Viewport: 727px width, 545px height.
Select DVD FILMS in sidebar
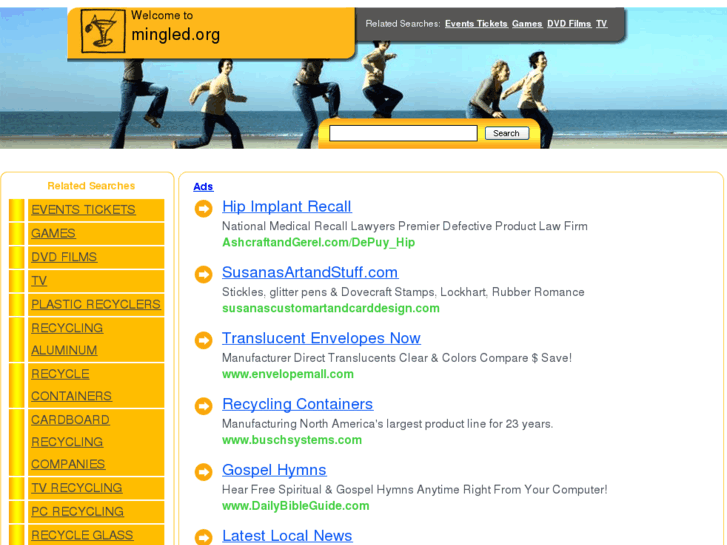pyautogui.click(x=64, y=257)
